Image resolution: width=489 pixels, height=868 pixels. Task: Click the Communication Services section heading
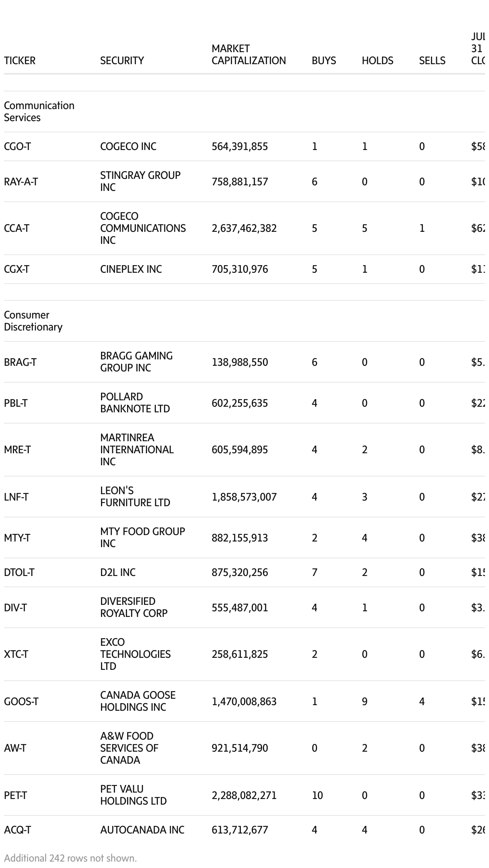[39, 112]
